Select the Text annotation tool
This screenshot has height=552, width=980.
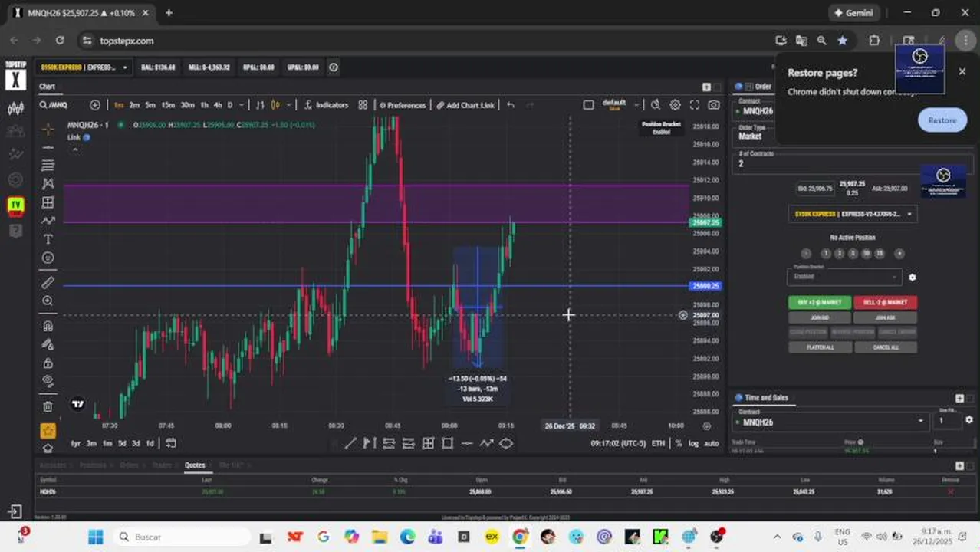point(48,239)
